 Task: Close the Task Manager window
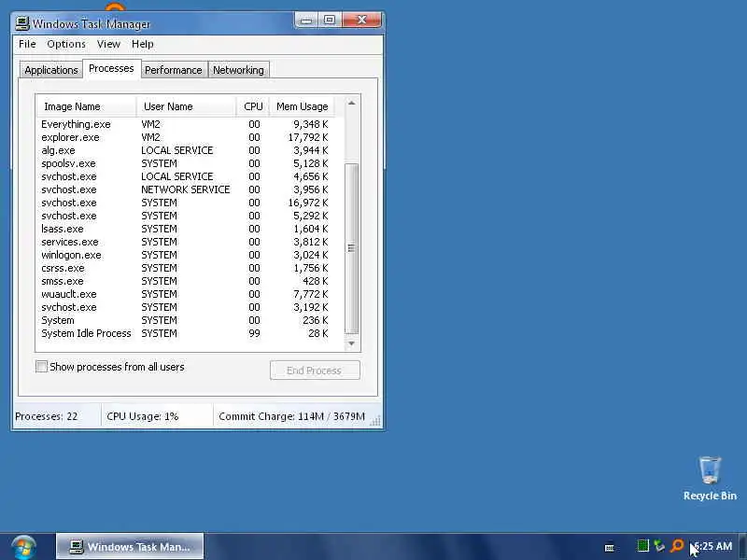[x=361, y=20]
